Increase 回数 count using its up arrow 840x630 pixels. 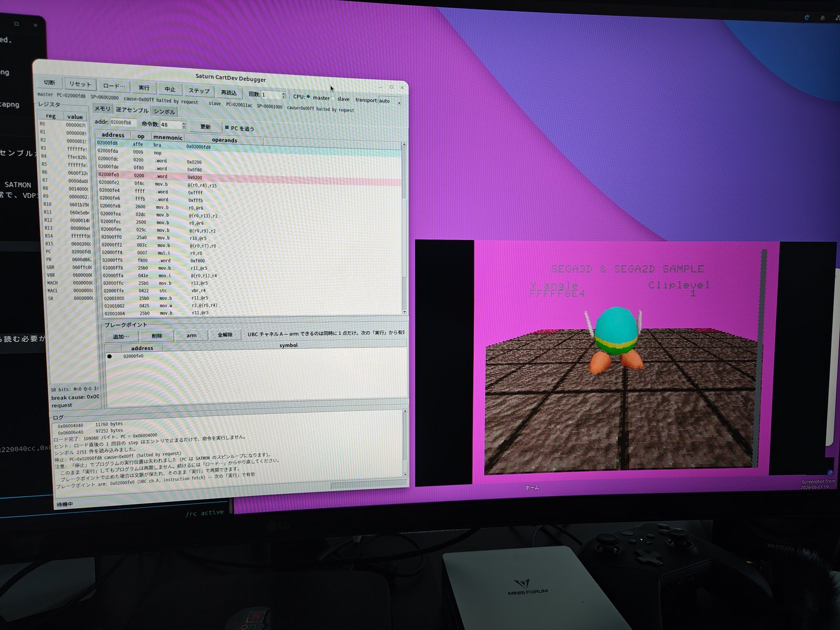(x=283, y=93)
